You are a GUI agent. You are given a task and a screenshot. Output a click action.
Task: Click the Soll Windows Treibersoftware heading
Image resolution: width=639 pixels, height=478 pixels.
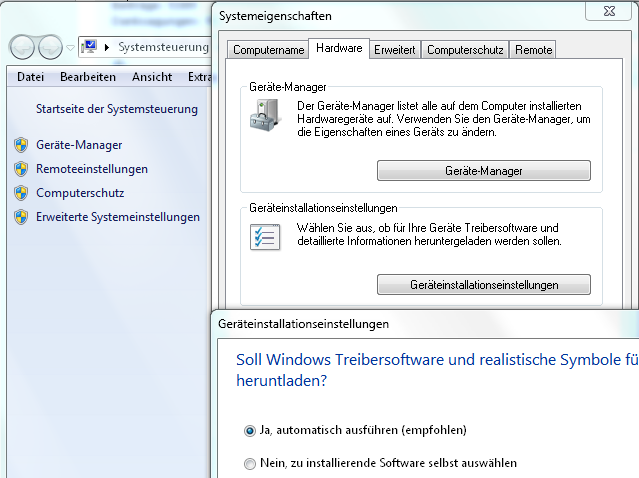point(437,370)
